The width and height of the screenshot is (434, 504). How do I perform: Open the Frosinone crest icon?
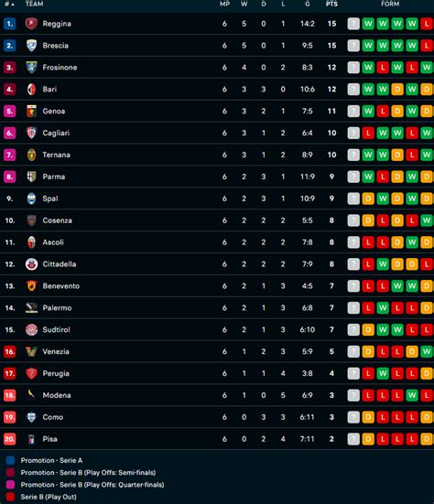click(31, 68)
